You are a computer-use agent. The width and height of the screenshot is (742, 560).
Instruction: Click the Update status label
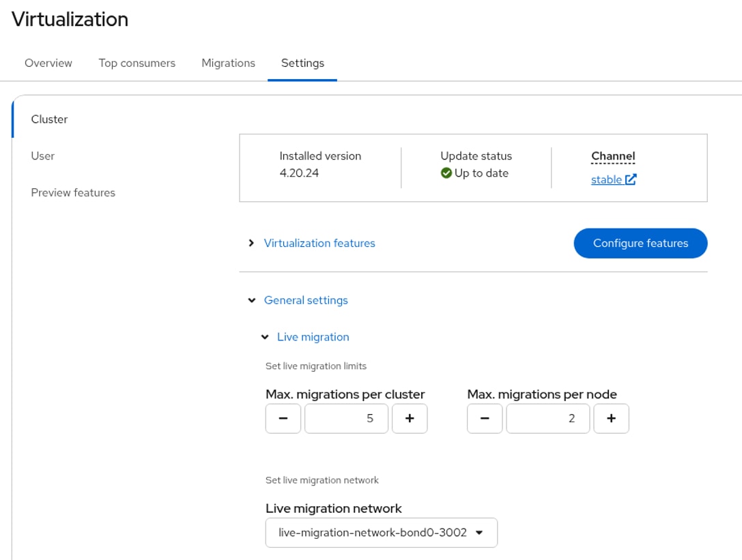[x=476, y=156]
